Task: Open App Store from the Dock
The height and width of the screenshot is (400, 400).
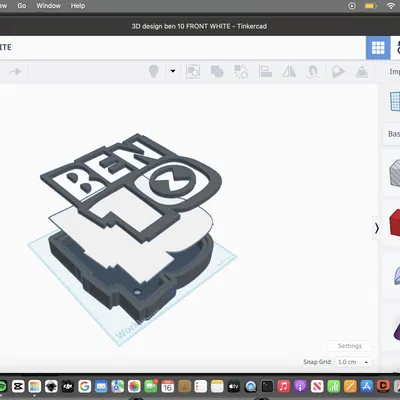Action: pos(367,387)
